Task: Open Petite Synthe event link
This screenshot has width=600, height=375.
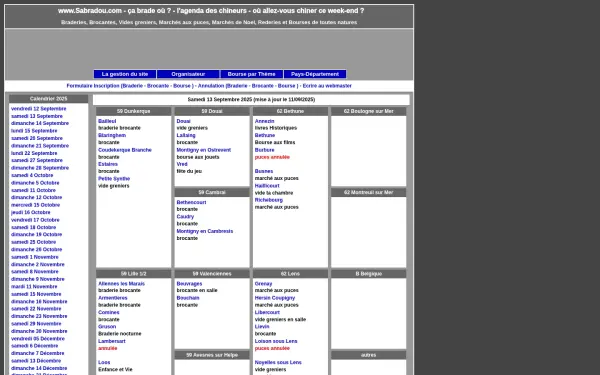Action: pyautogui.click(x=114, y=179)
